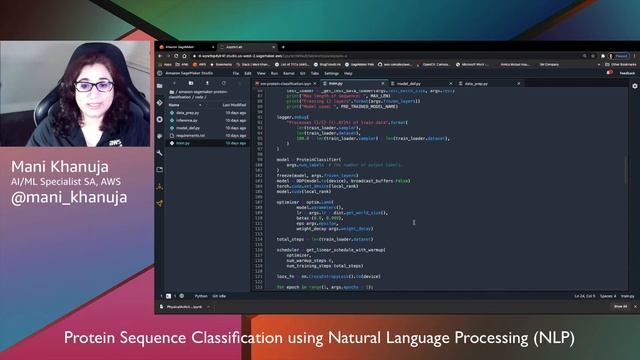Click the Spaces: 4 indentation setting
This screenshot has width=640, height=360.
[x=608, y=296]
